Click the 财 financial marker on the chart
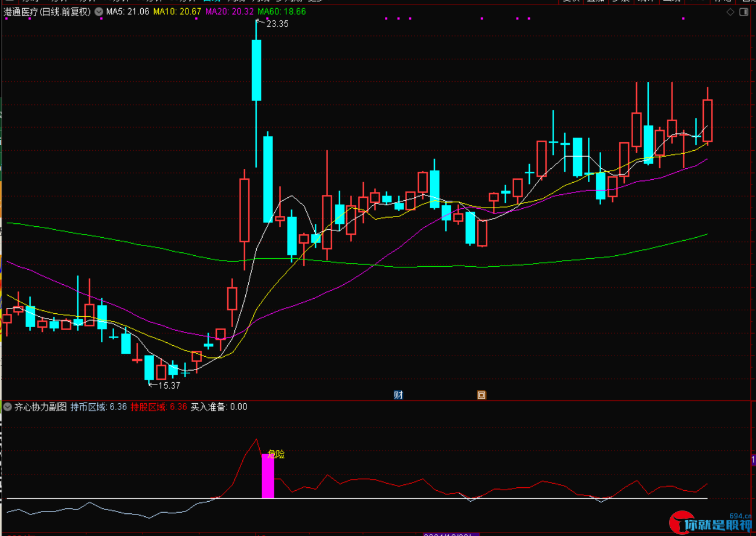Screen dimensions: 756x536 [x=398, y=395]
